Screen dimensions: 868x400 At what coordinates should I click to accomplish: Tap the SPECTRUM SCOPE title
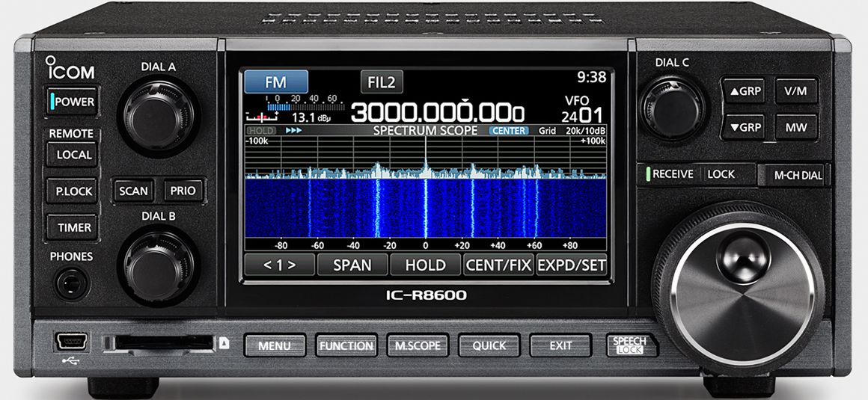[x=425, y=131]
